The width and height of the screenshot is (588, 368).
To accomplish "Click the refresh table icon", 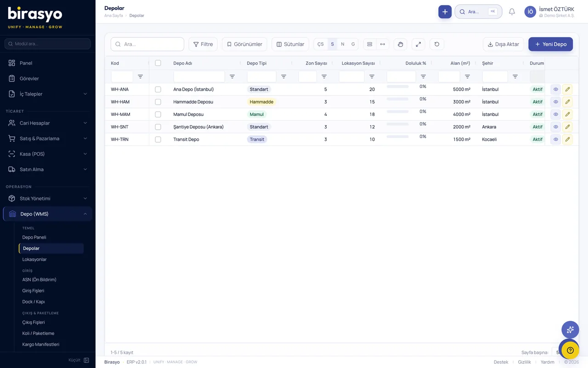I will 437,44.
